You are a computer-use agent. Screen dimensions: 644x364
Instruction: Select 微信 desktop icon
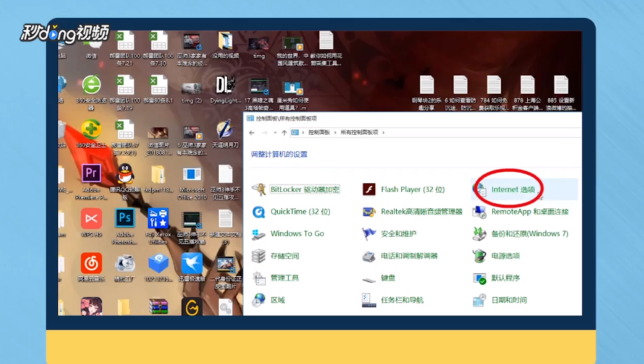click(91, 47)
